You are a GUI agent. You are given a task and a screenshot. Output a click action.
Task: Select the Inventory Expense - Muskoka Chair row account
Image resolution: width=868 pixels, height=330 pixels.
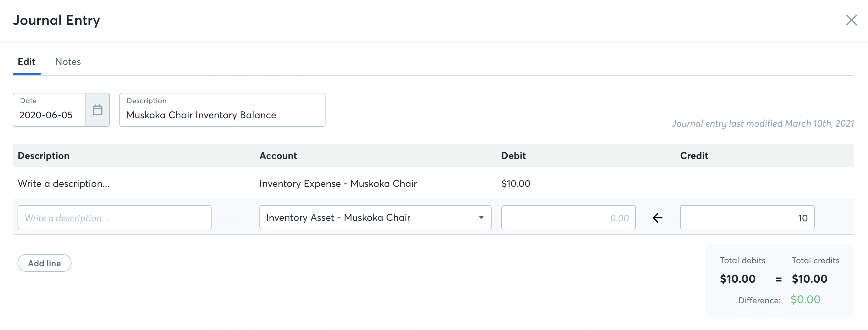coord(338,184)
